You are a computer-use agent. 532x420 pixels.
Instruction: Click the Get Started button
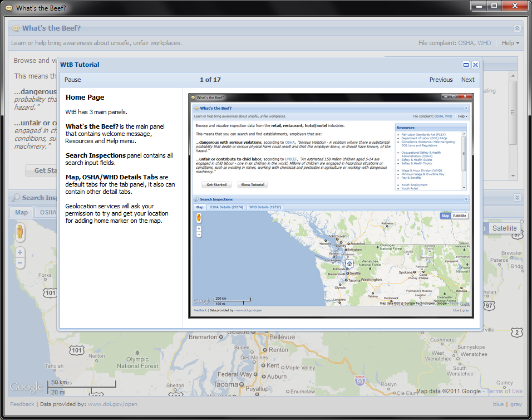coord(42,170)
